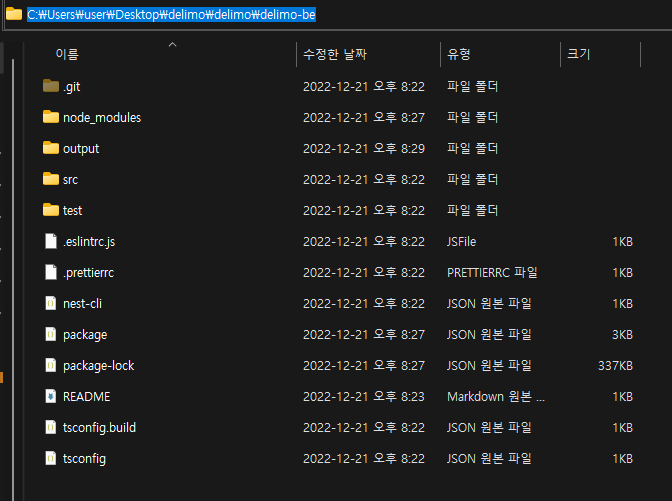Click the tsconfig JSON file icon
The image size is (672, 501).
tap(51, 458)
